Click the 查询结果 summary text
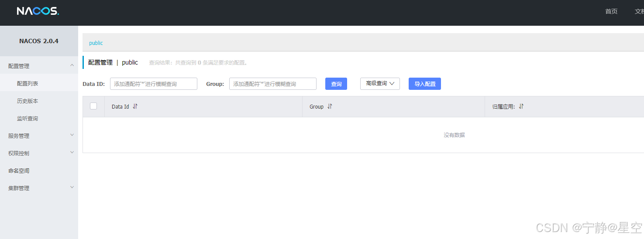 coord(199,63)
